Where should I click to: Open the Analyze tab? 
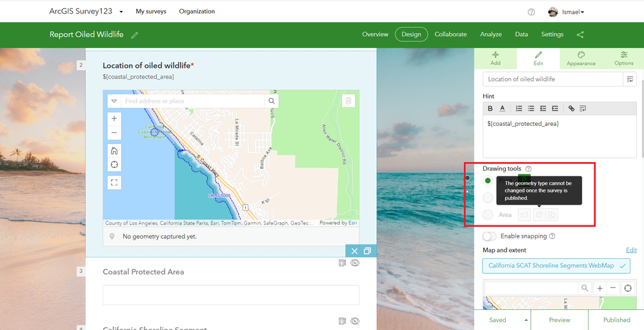point(491,34)
